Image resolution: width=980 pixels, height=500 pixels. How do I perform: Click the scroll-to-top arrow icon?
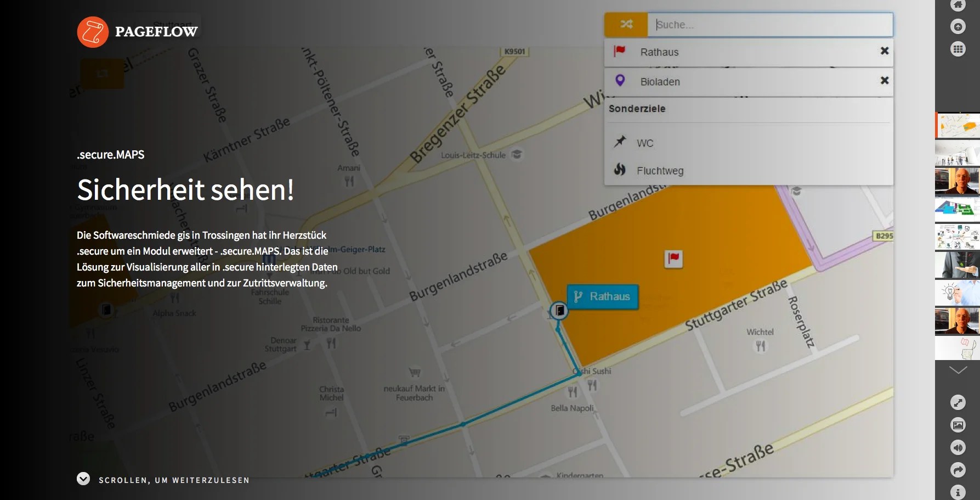click(958, 26)
